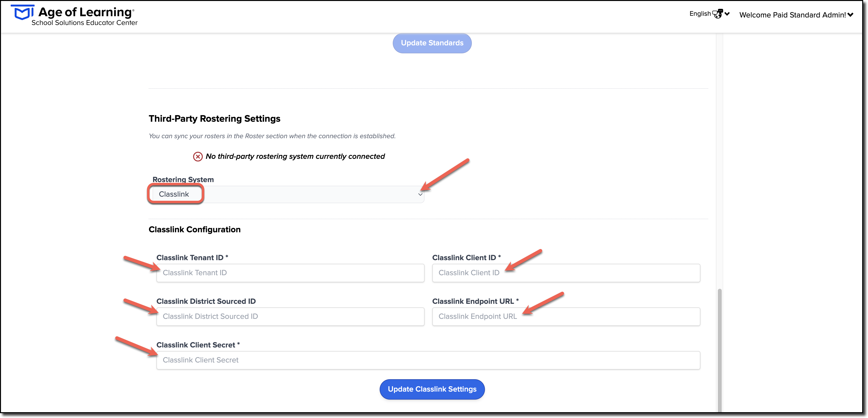
Task: Click the Third-Party Rostering Settings heading
Action: (215, 119)
